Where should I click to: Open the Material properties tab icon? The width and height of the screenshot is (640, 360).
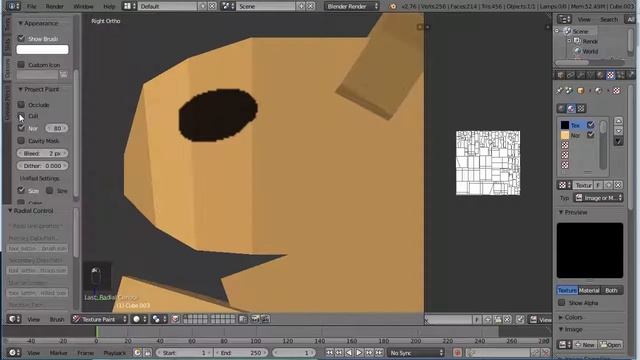coord(600,75)
